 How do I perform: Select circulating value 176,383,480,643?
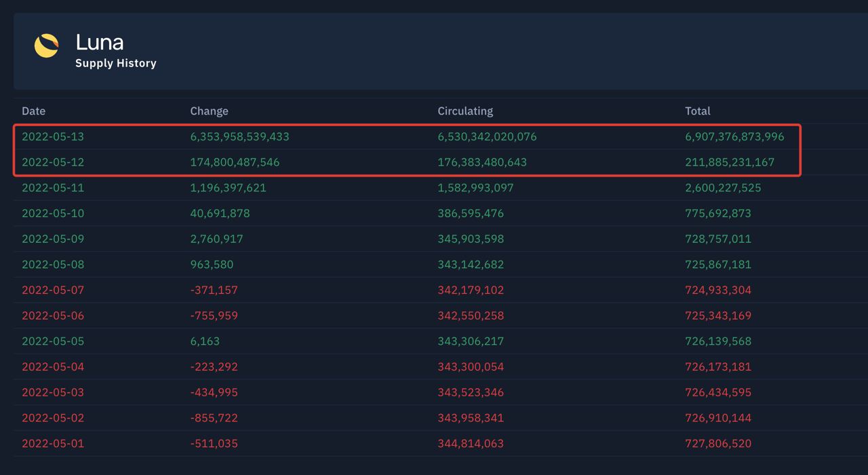482,162
